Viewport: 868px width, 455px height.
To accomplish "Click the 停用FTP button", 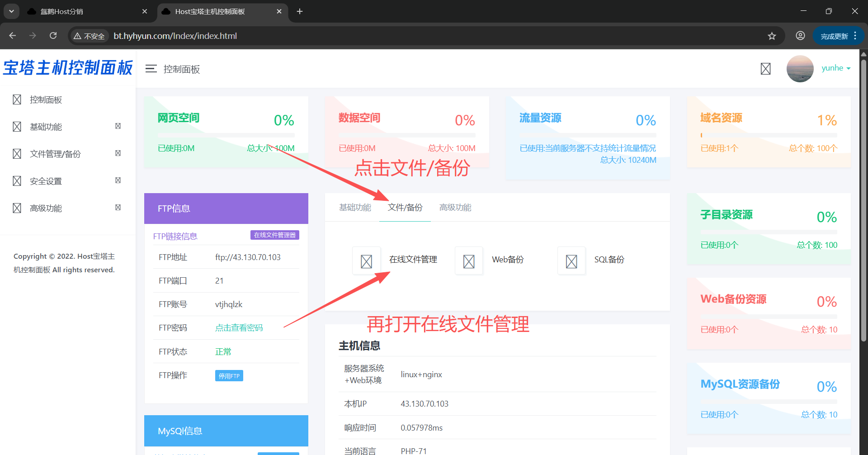I will tap(229, 376).
